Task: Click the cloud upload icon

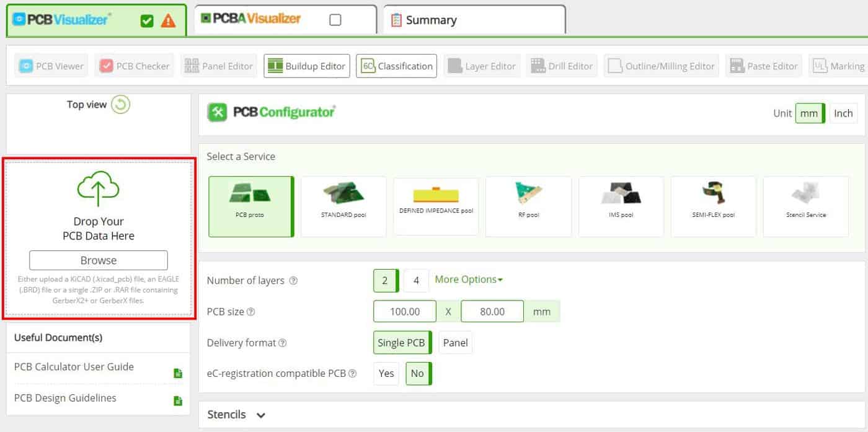Action: tap(98, 189)
